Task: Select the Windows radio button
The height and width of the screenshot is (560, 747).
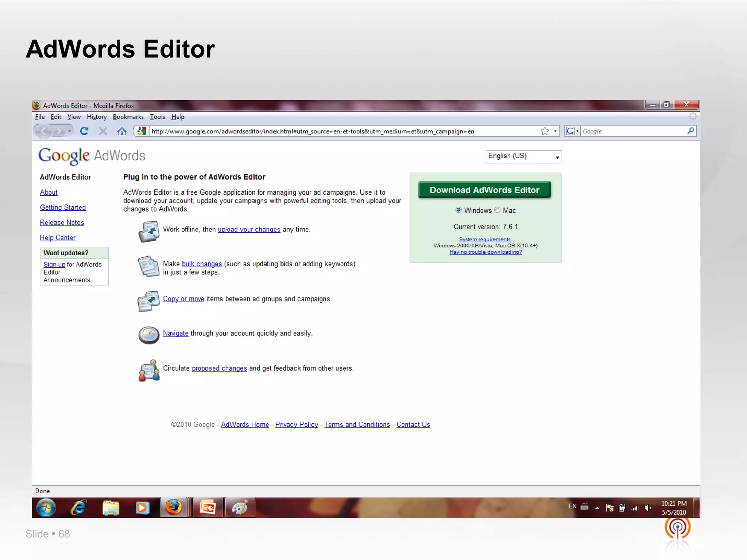Action: pos(458,210)
